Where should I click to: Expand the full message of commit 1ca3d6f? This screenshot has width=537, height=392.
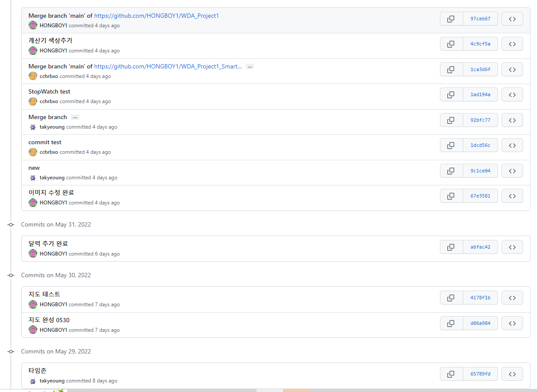click(x=250, y=67)
